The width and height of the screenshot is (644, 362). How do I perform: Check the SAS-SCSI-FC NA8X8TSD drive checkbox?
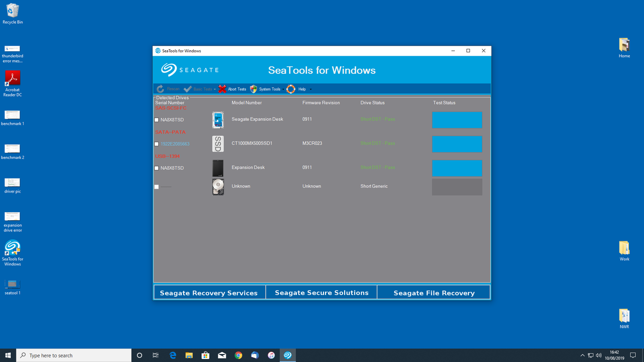pos(156,120)
